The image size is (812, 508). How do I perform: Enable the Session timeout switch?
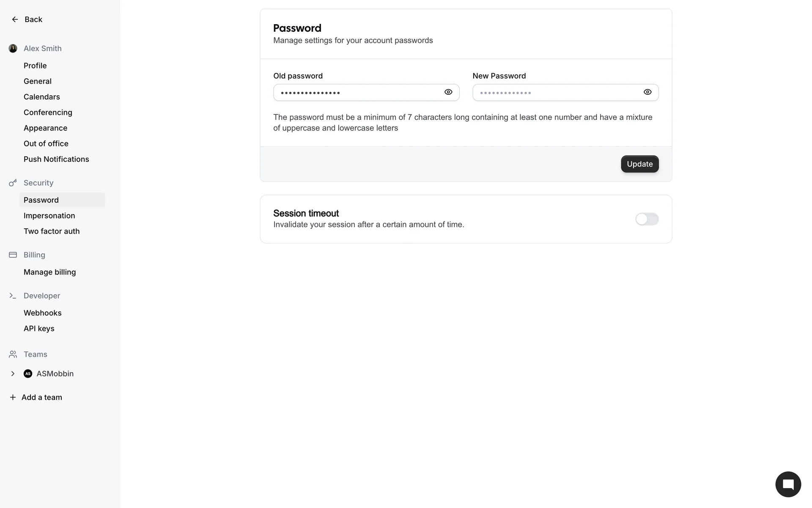click(x=647, y=219)
